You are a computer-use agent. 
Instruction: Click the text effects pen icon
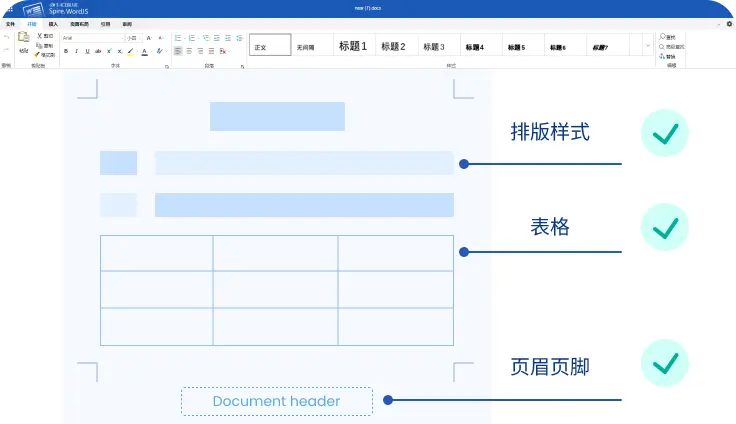click(160, 51)
